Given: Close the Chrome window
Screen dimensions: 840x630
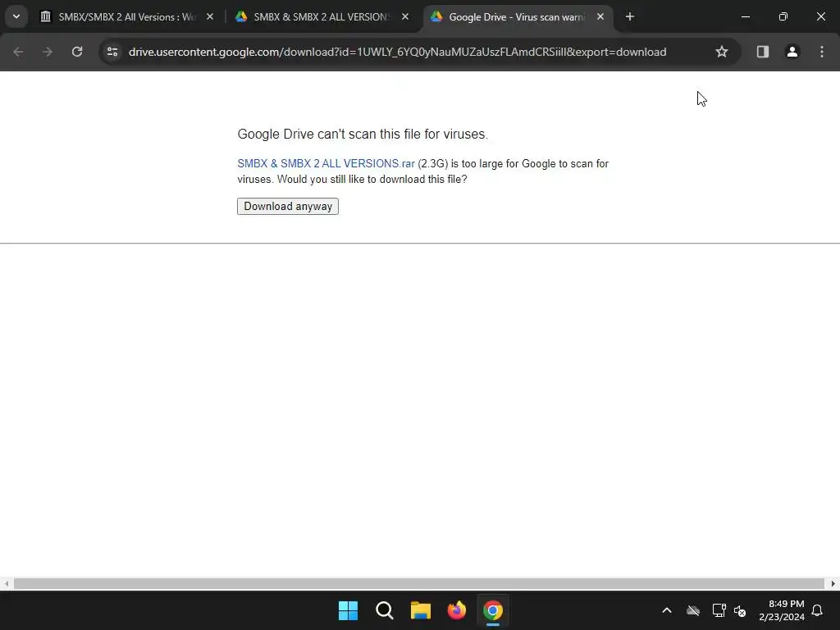Looking at the screenshot, I should pyautogui.click(x=820, y=16).
